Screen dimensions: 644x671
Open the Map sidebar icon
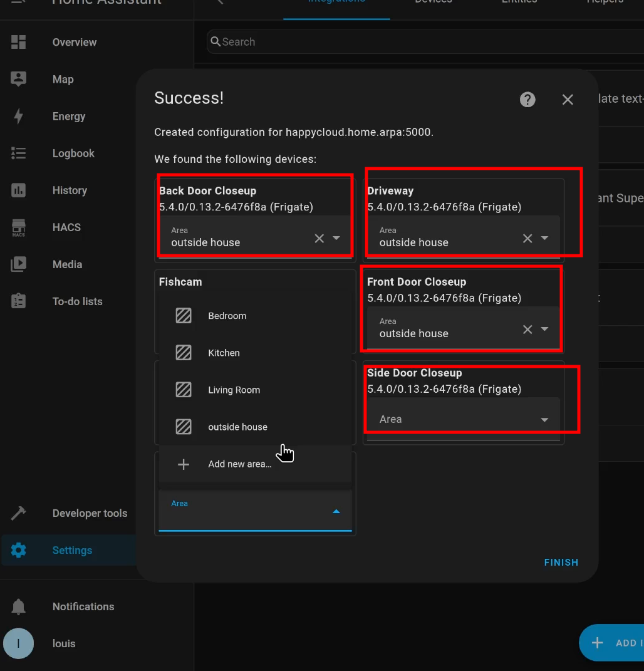[18, 79]
